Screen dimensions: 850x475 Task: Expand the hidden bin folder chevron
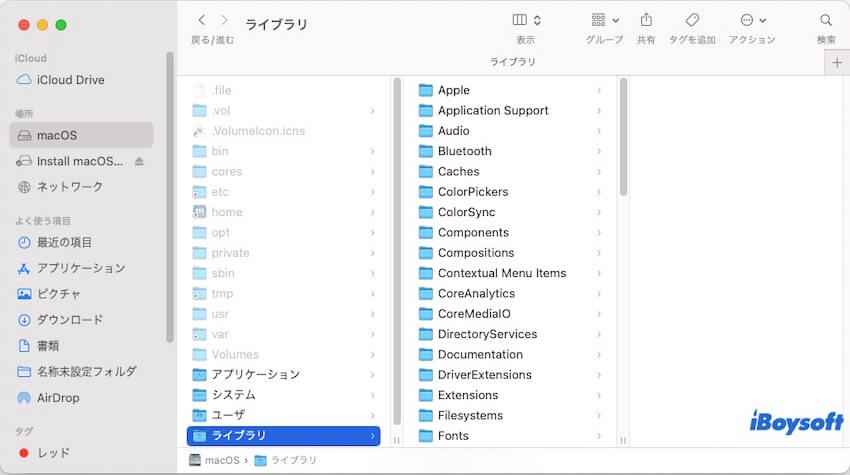(x=372, y=151)
